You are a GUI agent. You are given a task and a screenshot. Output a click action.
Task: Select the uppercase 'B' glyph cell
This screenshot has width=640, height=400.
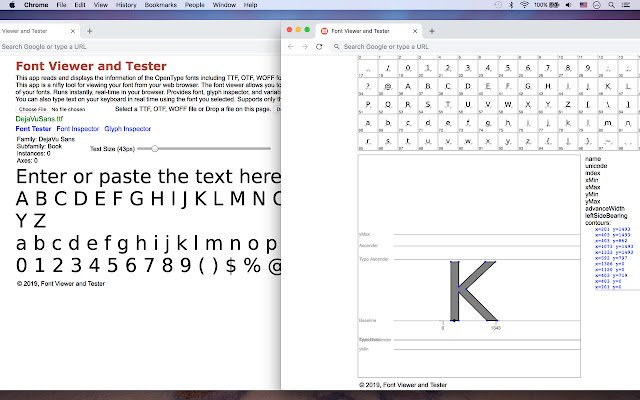(428, 87)
